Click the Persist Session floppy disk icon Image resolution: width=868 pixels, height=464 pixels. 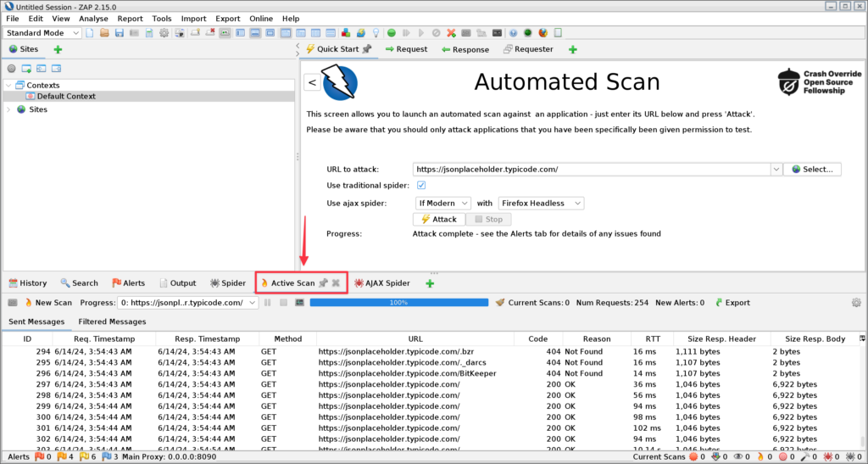click(119, 33)
